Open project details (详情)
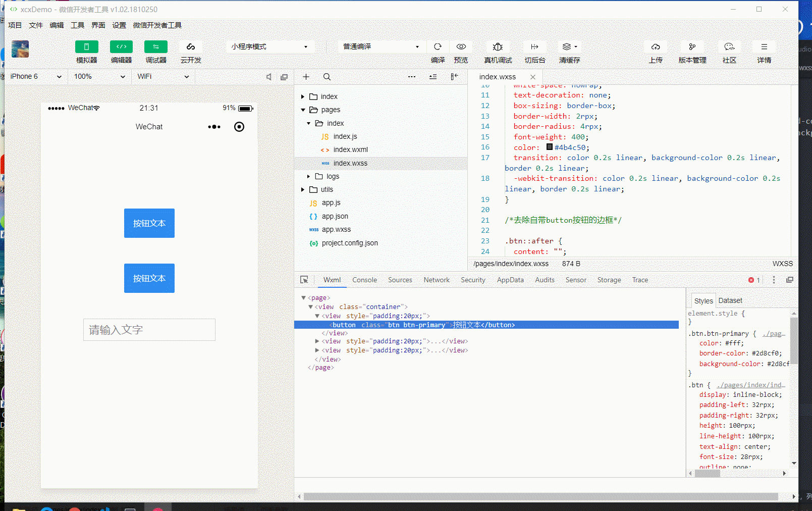 (x=764, y=46)
